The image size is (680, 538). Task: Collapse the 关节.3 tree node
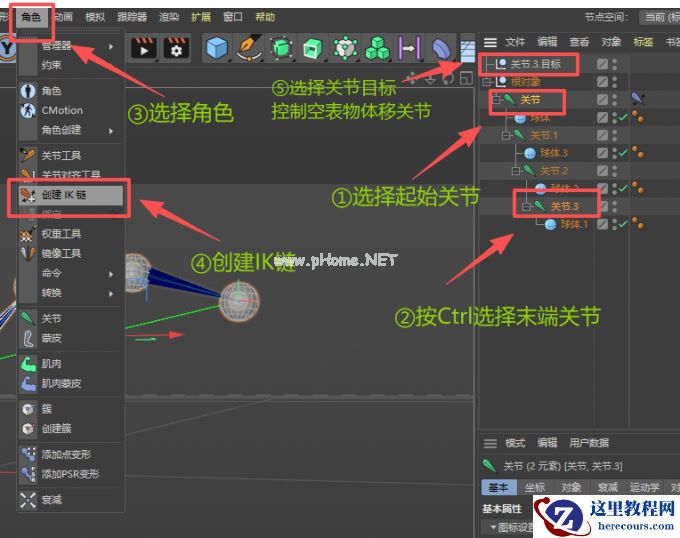pyautogui.click(x=526, y=206)
